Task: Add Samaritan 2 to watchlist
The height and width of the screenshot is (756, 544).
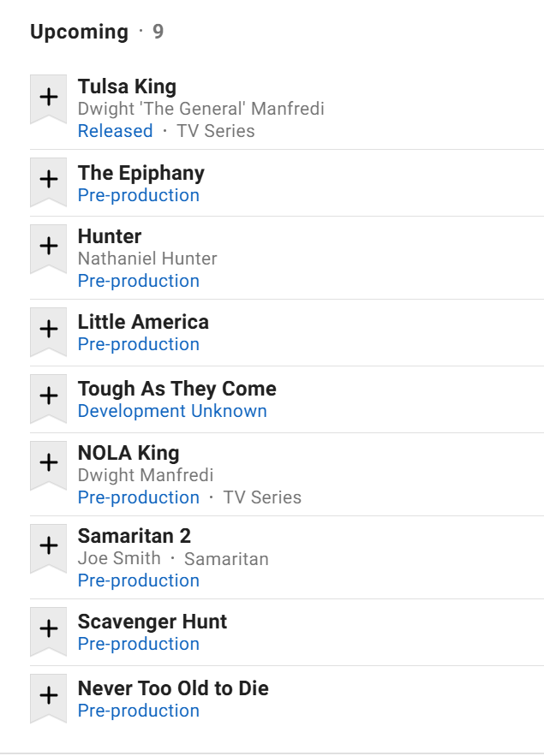Action: [x=49, y=545]
